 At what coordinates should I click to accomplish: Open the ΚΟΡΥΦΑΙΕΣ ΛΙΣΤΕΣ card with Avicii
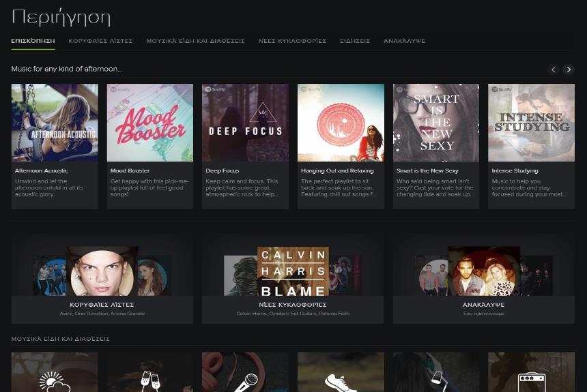[x=102, y=279]
